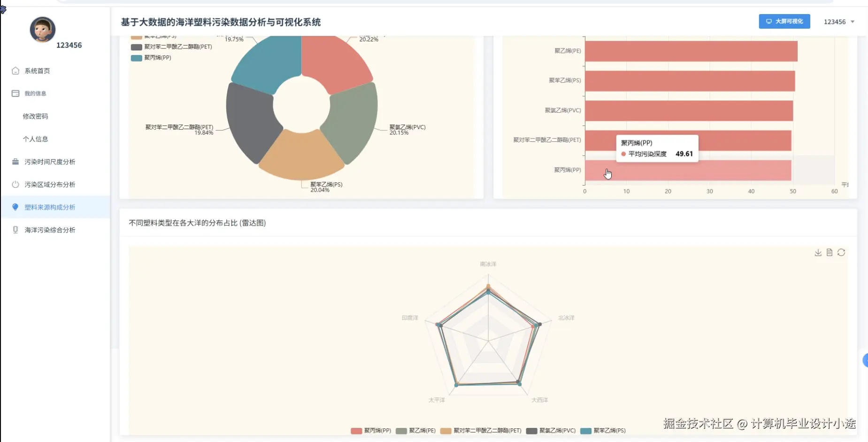Click the 我的信息 panel icon in sidebar
868x442 pixels.
point(15,93)
